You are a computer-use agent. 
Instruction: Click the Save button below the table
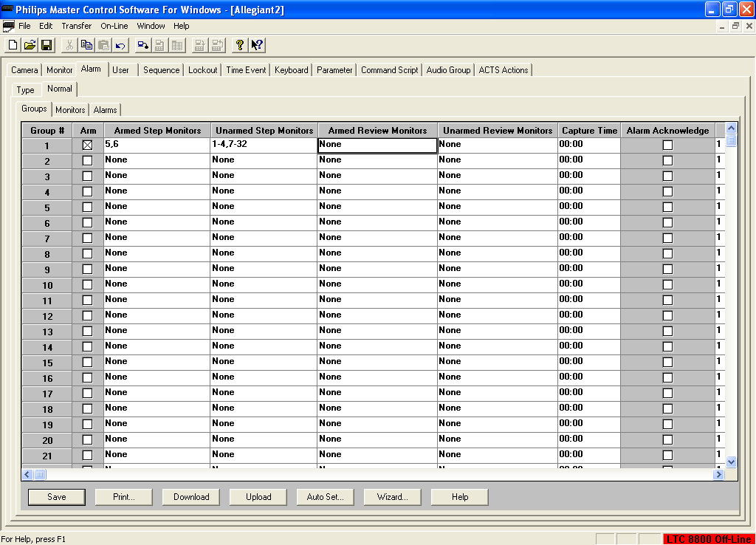57,497
